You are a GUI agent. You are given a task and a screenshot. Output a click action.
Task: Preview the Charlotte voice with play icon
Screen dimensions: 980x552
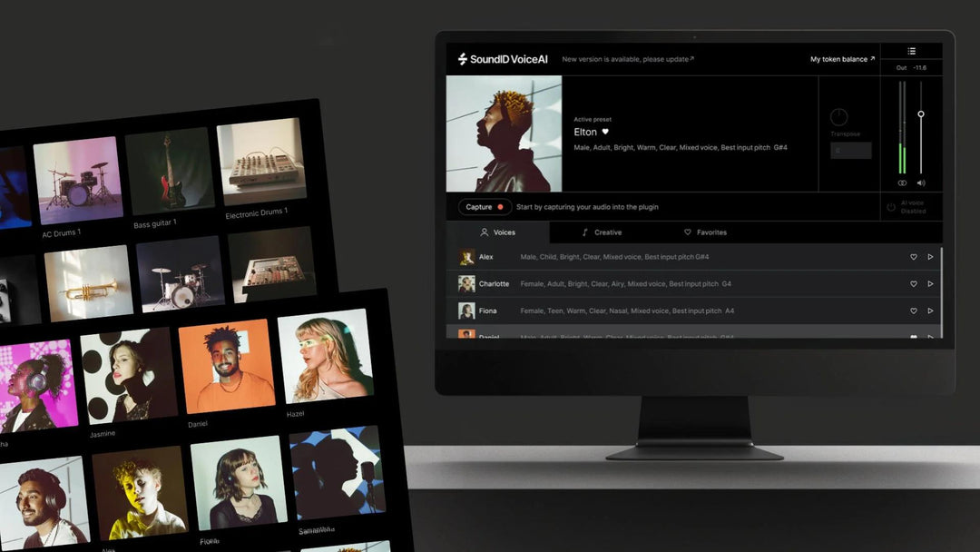coord(931,284)
